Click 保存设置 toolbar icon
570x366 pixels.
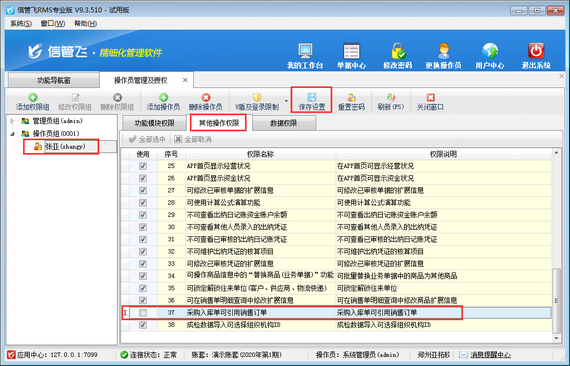[312, 101]
